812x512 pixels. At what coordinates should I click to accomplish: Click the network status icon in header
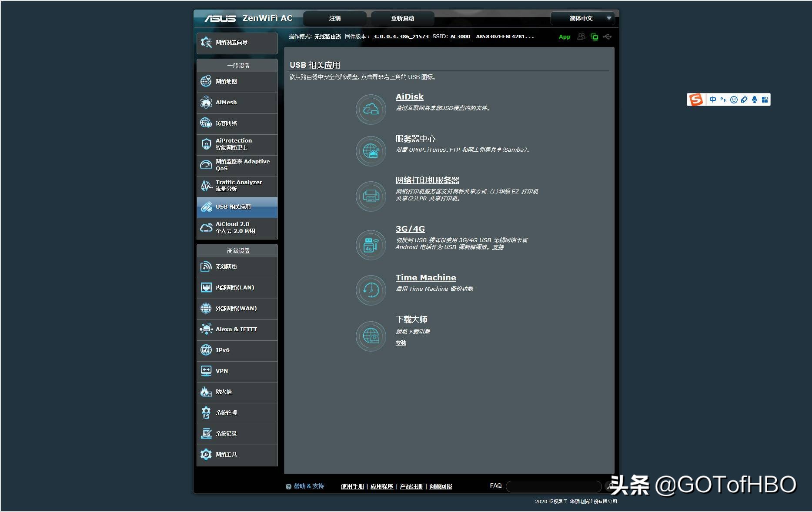594,37
